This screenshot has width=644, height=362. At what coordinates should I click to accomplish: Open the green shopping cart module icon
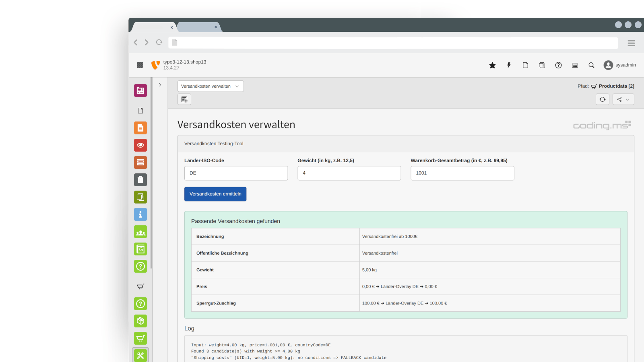coord(140,338)
